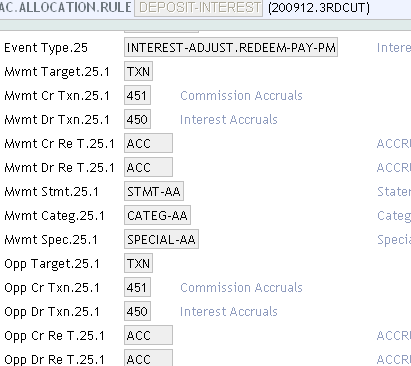
Task: Click the Mvmt Spec.25.1 SPECIAL-AA field
Action: [161, 239]
